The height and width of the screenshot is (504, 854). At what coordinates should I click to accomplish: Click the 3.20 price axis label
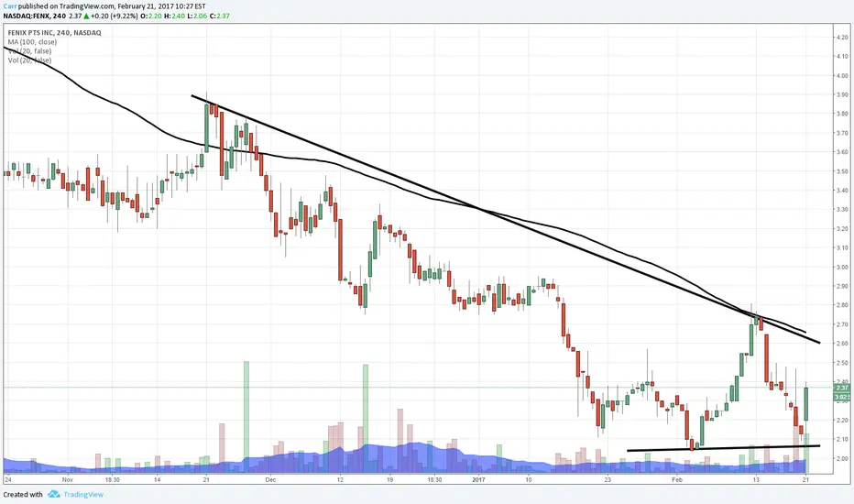[x=841, y=228]
